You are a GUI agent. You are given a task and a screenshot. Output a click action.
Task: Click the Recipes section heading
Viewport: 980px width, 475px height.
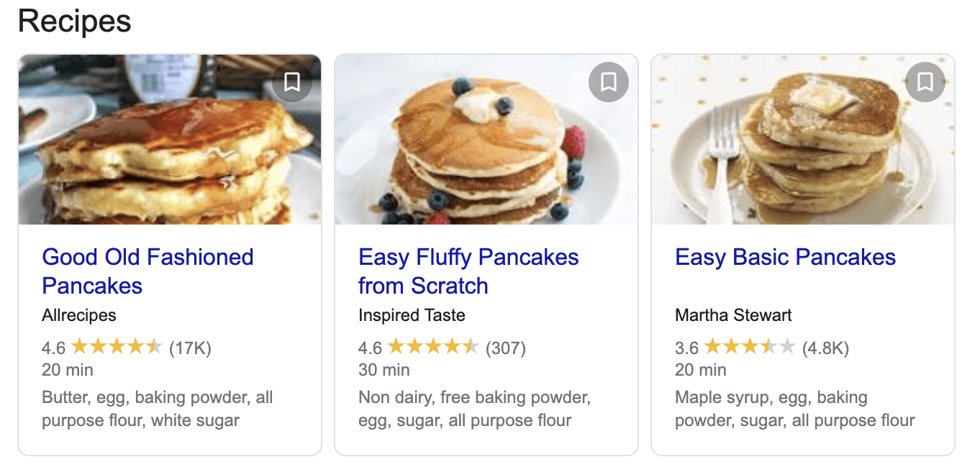click(x=74, y=21)
